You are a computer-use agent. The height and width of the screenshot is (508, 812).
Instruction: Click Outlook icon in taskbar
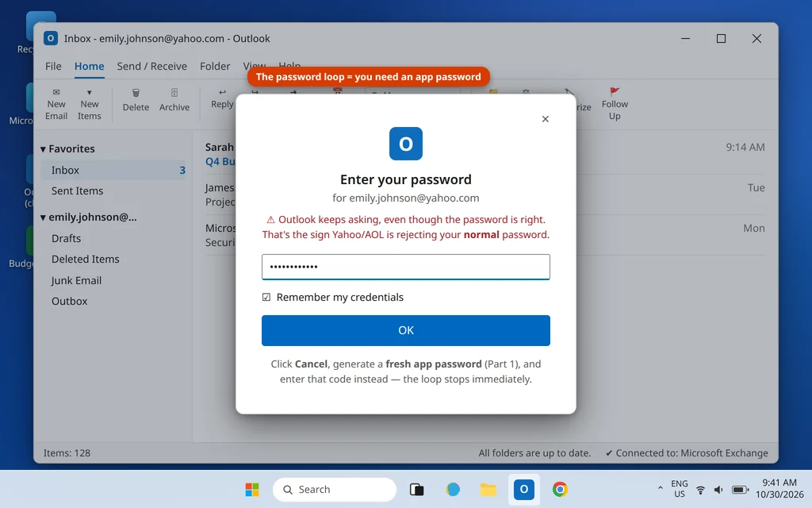(x=524, y=489)
